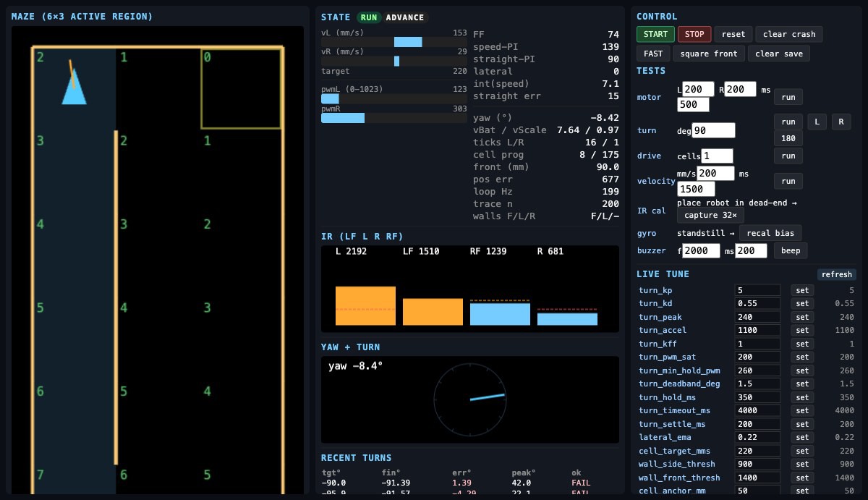Click the RUN state badge

coord(369,17)
